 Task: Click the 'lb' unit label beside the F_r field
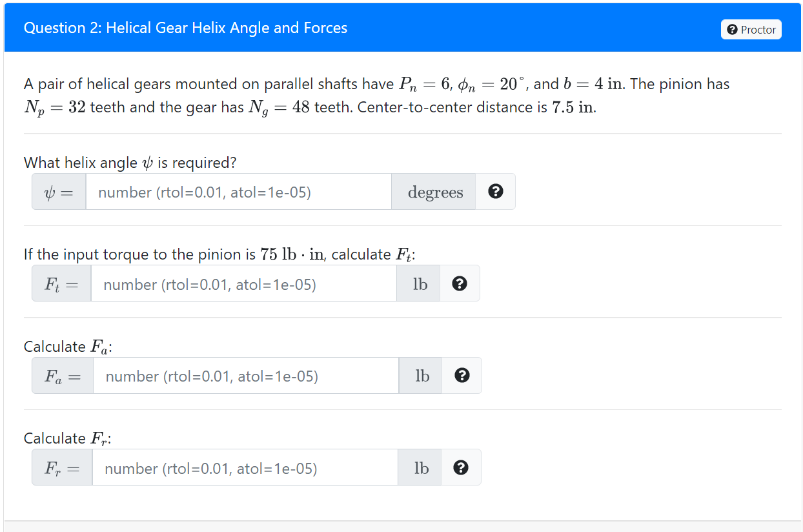(420, 467)
